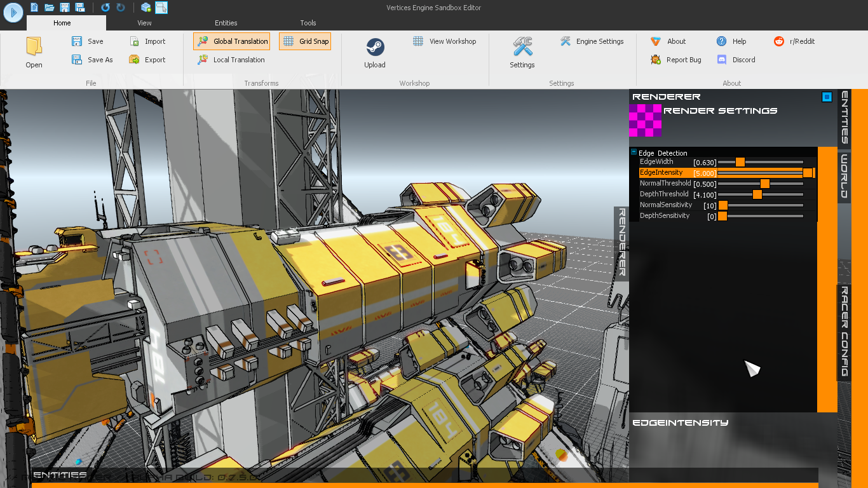
Task: Click the Add Entity brick icon
Action: coord(146,8)
